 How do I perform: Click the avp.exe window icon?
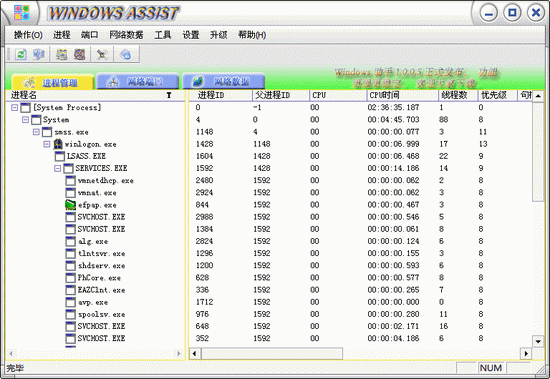pyautogui.click(x=71, y=302)
